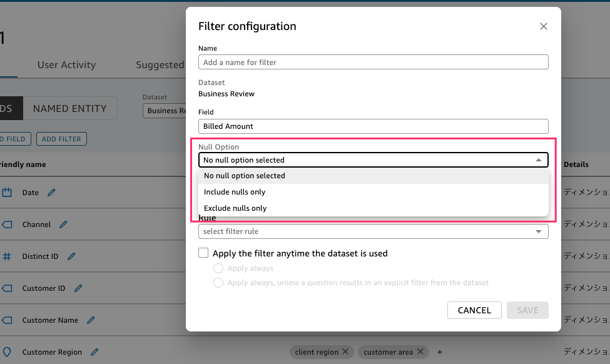Click into the filter Name input field
Screen dimensions: 610x364
click(x=373, y=62)
